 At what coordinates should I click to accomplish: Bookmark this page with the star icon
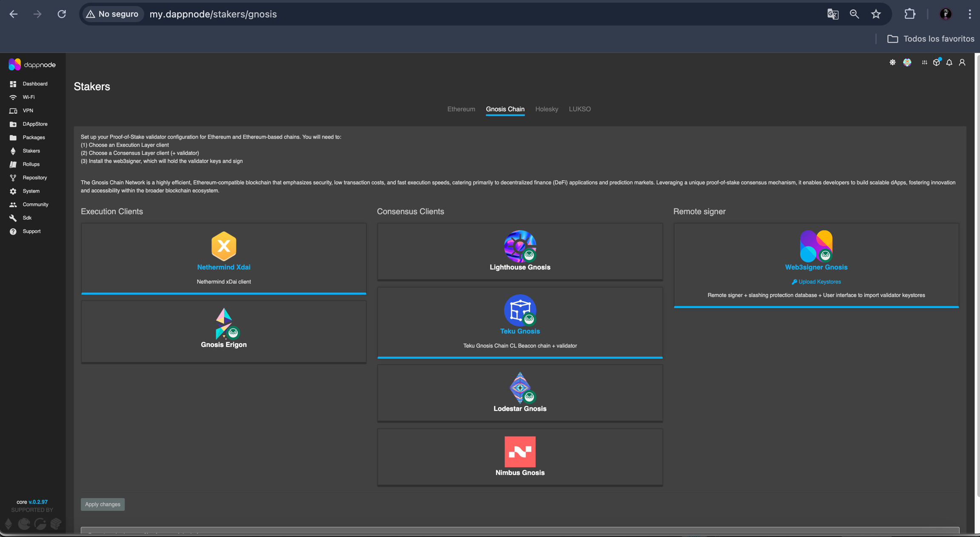click(x=876, y=14)
